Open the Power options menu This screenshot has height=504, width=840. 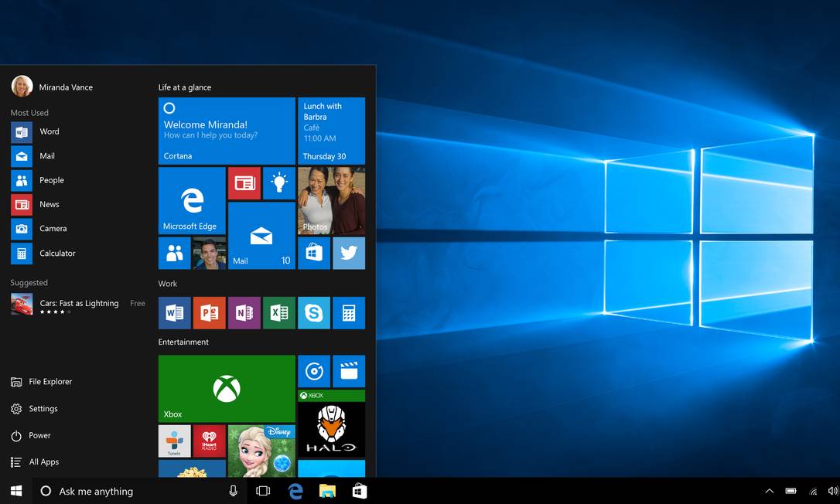(39, 435)
